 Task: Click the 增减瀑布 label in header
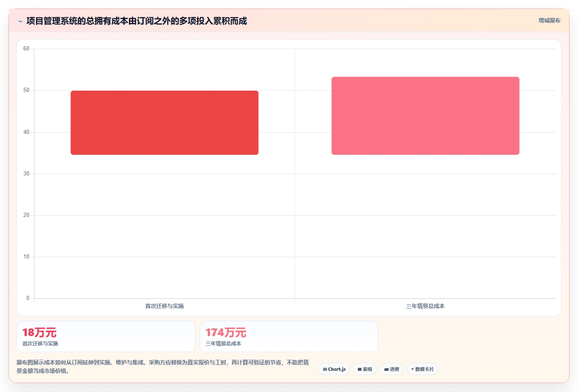tap(549, 20)
